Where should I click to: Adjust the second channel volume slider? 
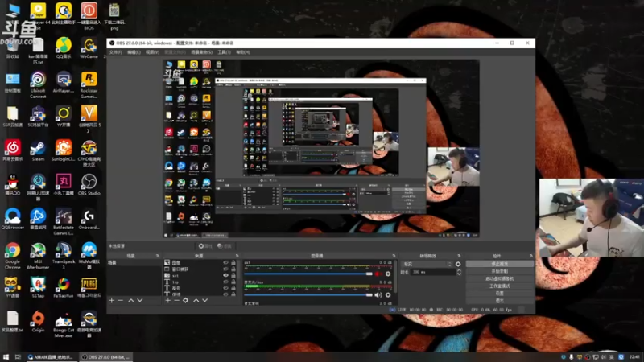pyautogui.click(x=308, y=294)
